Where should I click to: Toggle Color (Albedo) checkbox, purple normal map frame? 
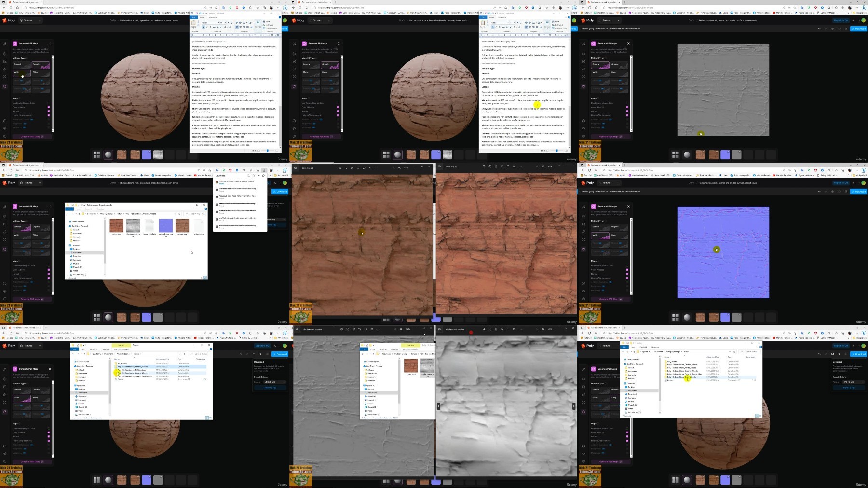[627, 270]
